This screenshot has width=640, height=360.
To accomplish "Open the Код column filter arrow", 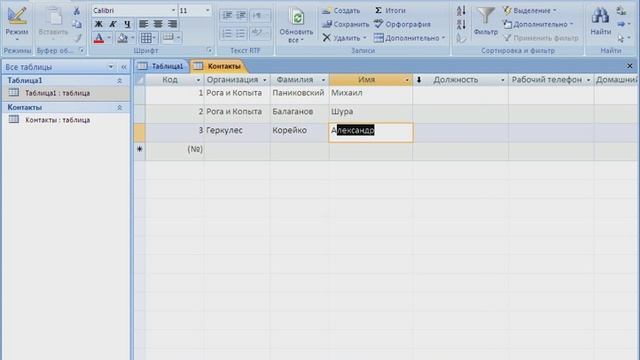I will tap(198, 80).
